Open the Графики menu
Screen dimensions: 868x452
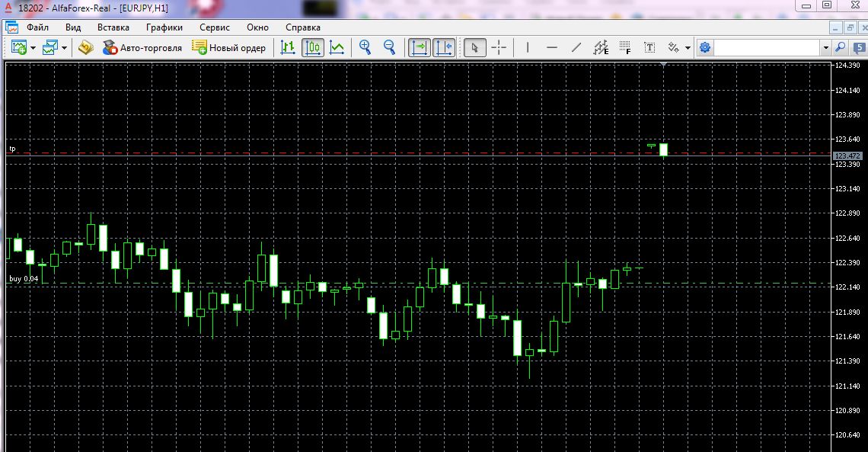click(x=164, y=27)
